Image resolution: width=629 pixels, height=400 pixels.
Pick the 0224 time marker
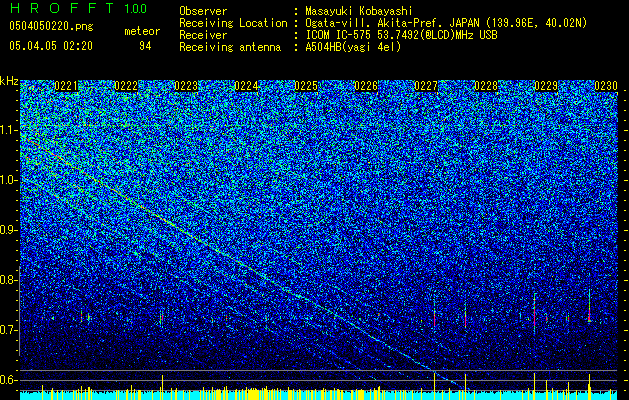pos(246,86)
